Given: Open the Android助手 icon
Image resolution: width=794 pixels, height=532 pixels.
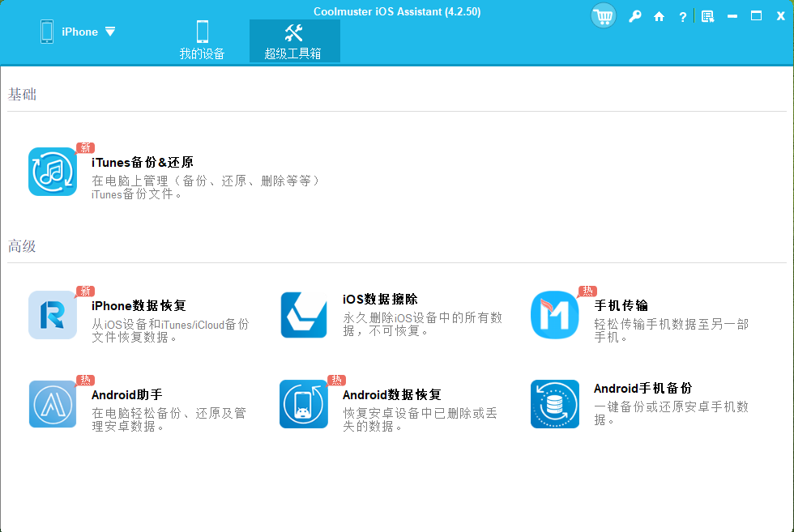Looking at the screenshot, I should pyautogui.click(x=53, y=404).
